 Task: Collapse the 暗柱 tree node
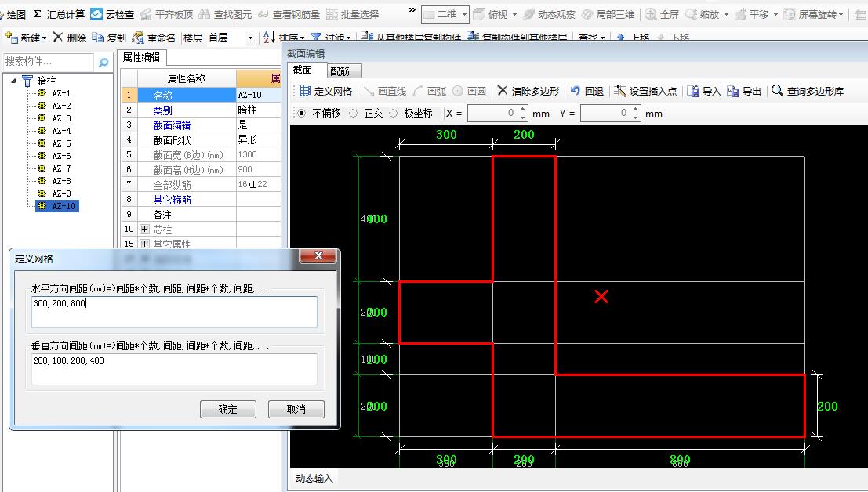tap(13, 81)
